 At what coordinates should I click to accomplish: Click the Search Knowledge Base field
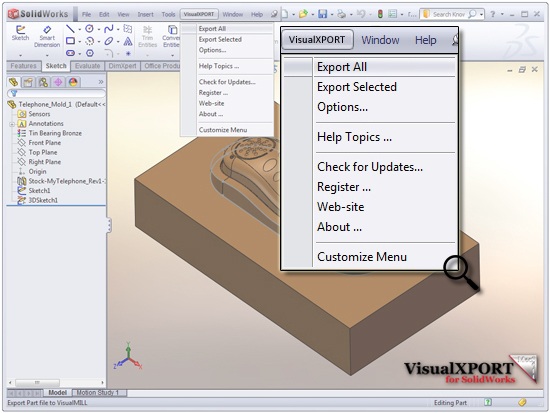click(x=448, y=14)
